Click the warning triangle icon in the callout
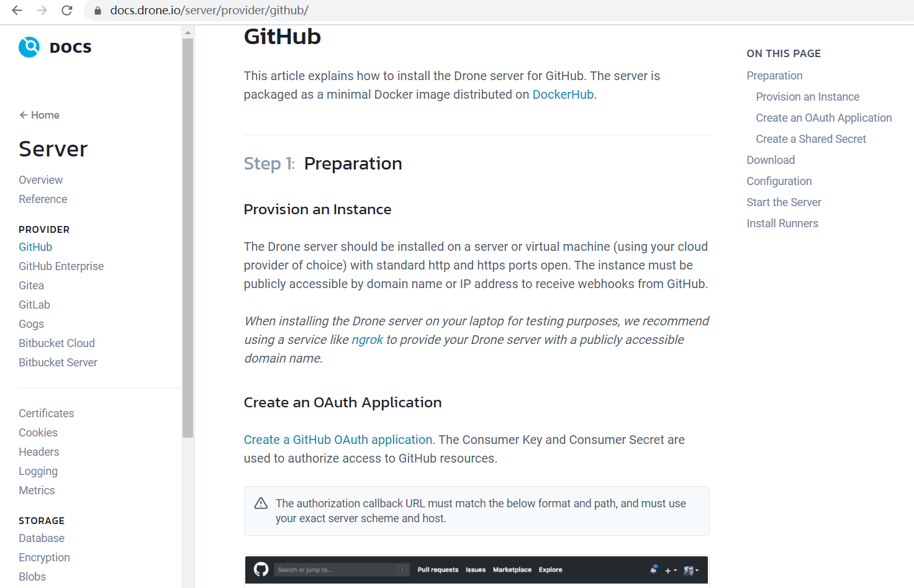The image size is (914, 588). (261, 504)
